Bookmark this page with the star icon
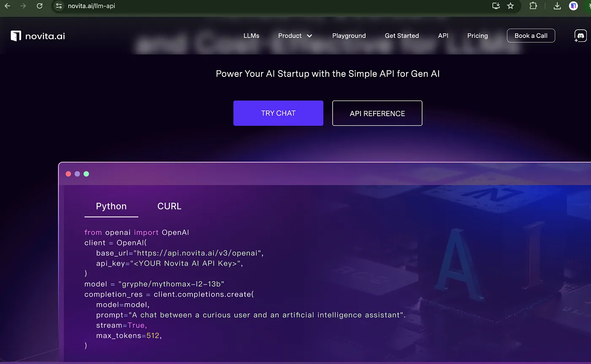The image size is (591, 364). [510, 6]
